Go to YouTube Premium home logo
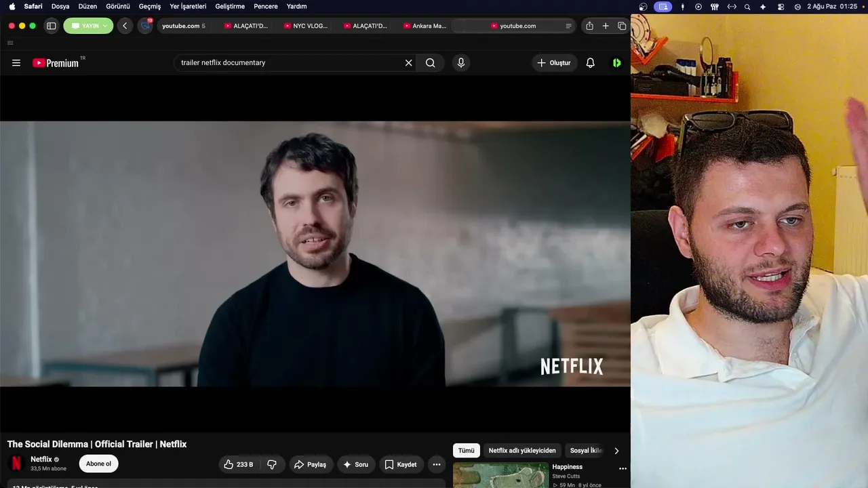This screenshot has width=868, height=488. pos(57,63)
